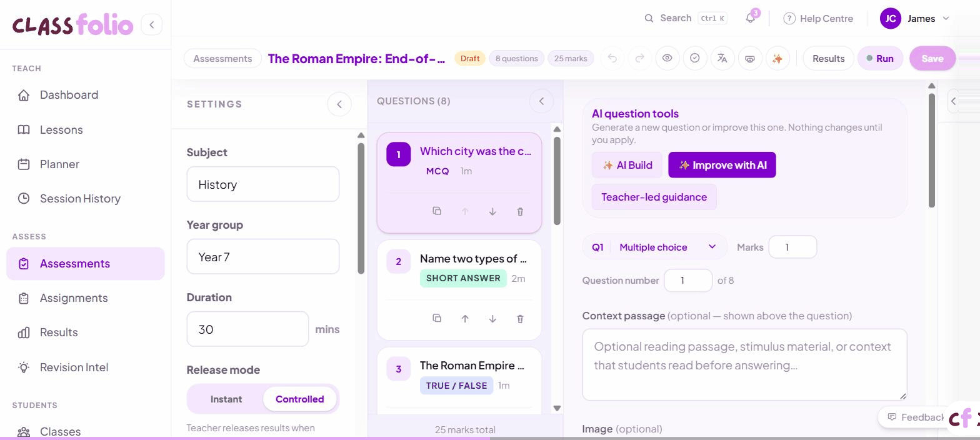
Task: Duplicate question 2 with the copy icon
Action: [x=437, y=319]
